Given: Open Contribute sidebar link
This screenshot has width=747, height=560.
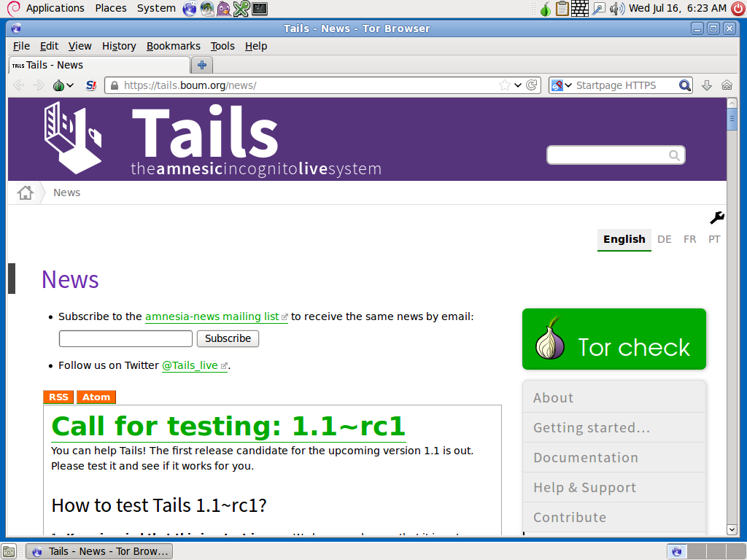Looking at the screenshot, I should (x=614, y=518).
